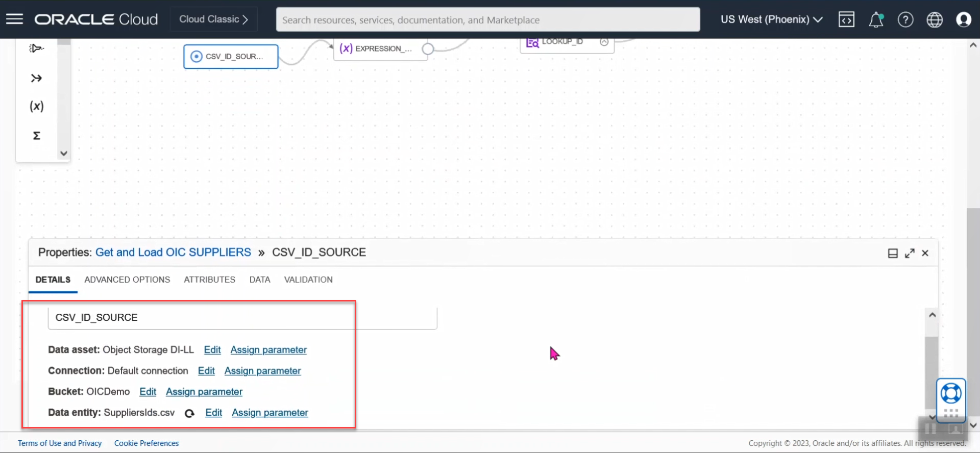Edit the Bucket setting

click(148, 392)
